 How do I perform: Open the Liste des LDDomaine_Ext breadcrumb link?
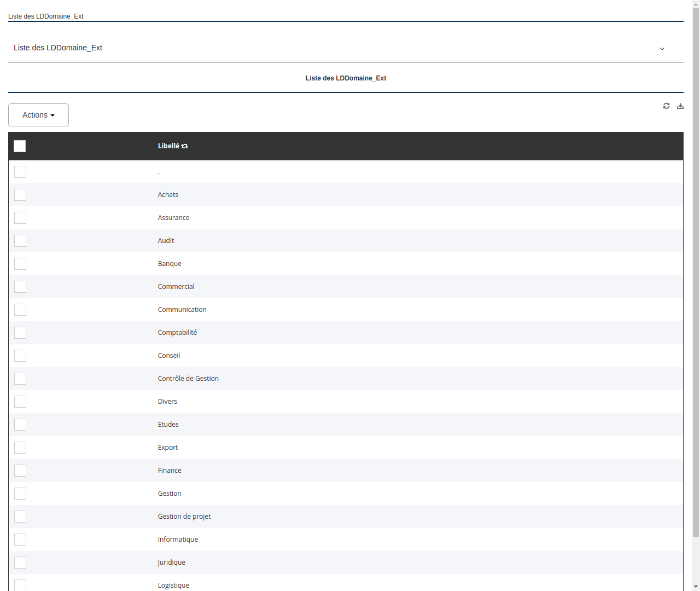(46, 16)
